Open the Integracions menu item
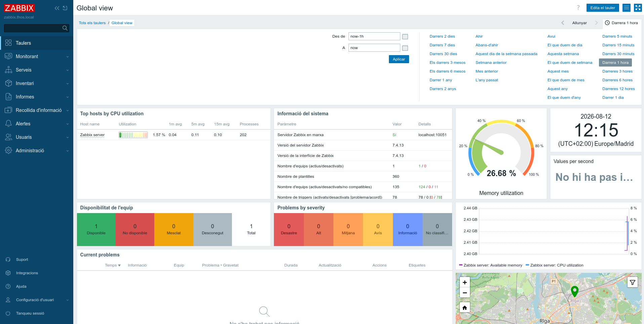Screen dimensions: 644x324 37,273
